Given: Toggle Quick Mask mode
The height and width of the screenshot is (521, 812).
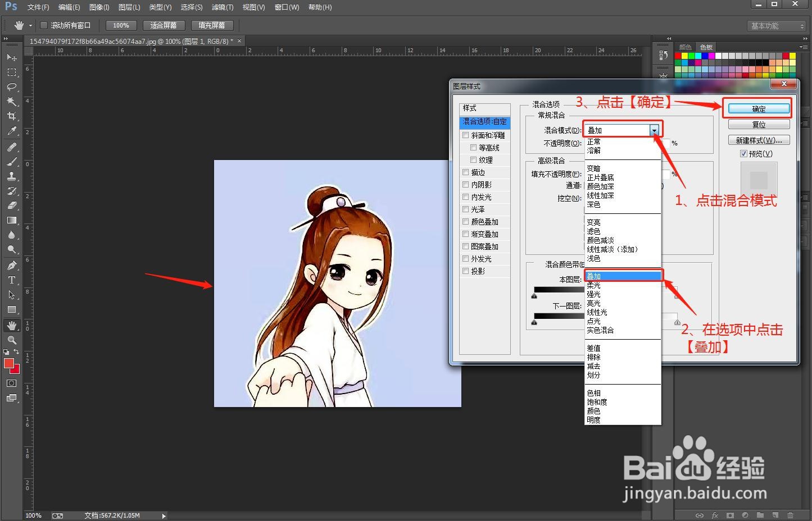Looking at the screenshot, I should (x=11, y=383).
